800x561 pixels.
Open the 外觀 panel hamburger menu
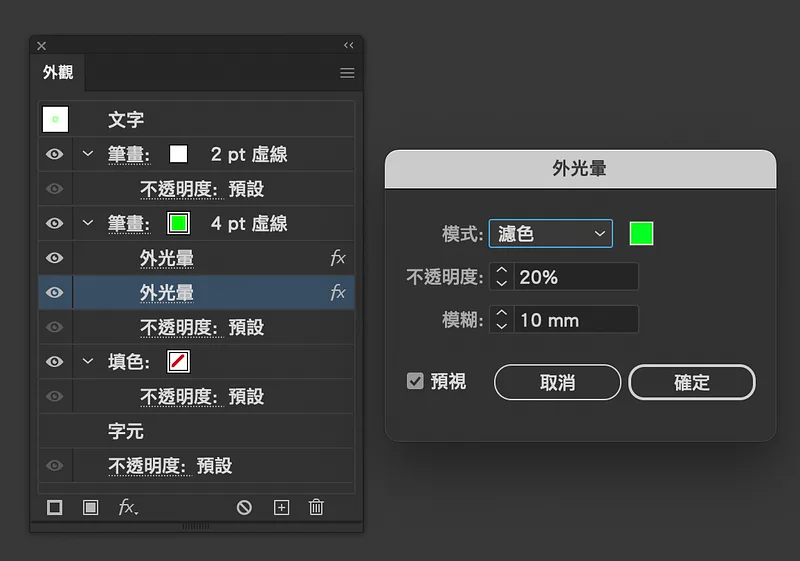tap(347, 73)
